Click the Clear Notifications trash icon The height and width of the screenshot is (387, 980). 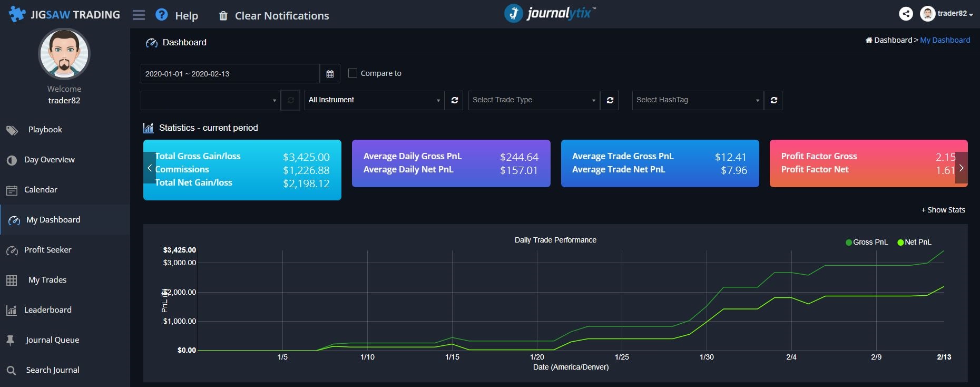tap(223, 16)
